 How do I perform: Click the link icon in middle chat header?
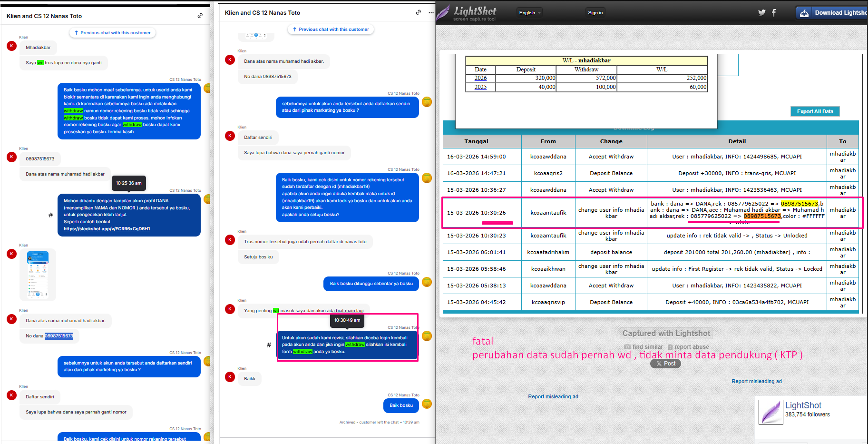click(x=418, y=12)
